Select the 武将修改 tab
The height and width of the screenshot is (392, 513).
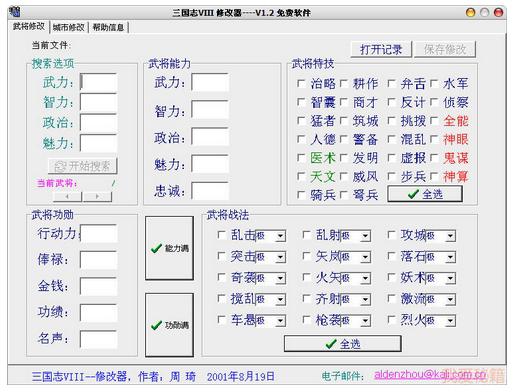pos(29,26)
